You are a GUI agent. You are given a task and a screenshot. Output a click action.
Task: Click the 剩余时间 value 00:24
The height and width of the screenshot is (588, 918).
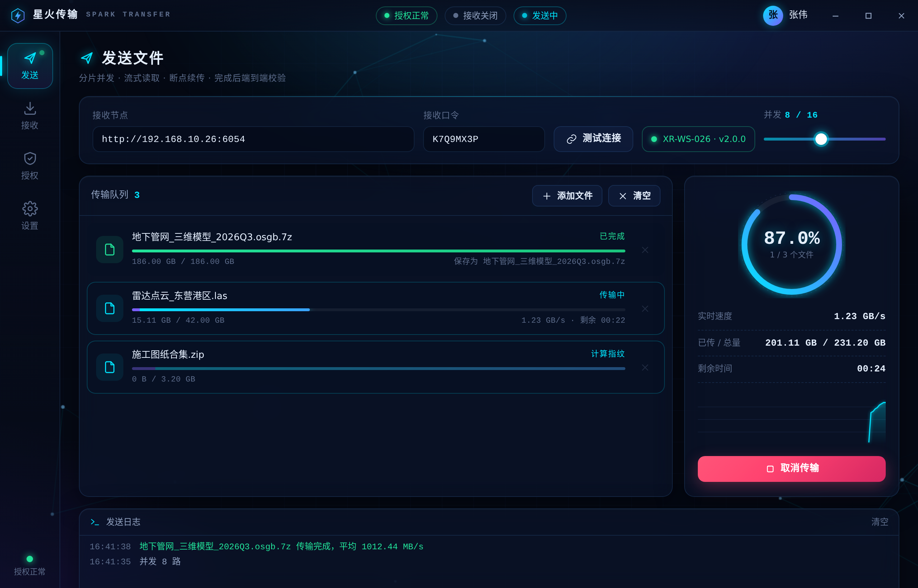point(871,369)
